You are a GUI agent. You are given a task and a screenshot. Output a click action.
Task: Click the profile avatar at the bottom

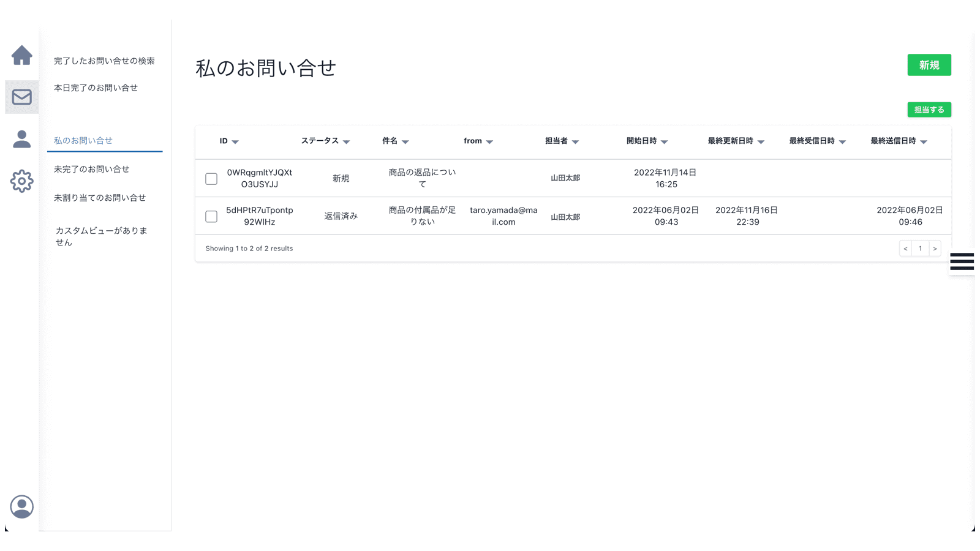click(x=22, y=507)
